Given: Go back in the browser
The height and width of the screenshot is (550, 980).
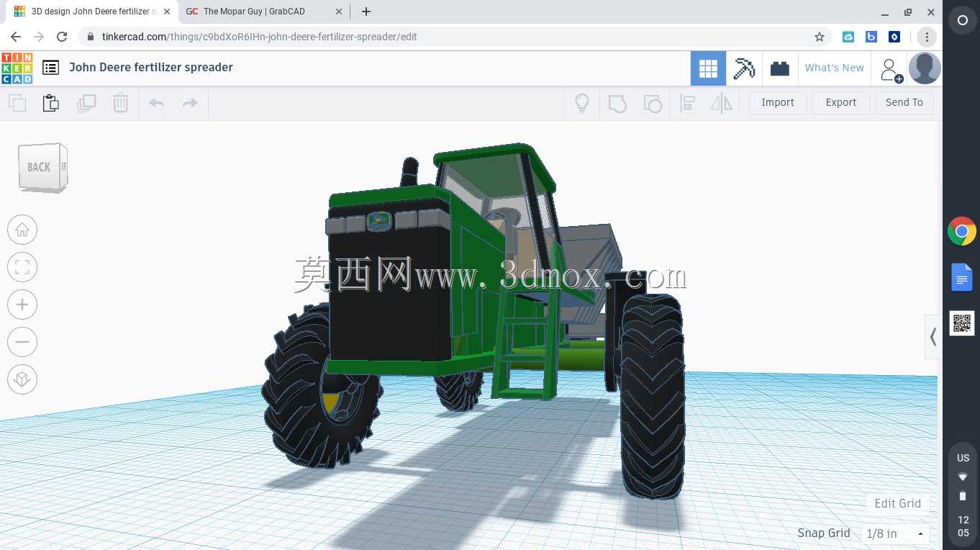Looking at the screenshot, I should pyautogui.click(x=16, y=37).
